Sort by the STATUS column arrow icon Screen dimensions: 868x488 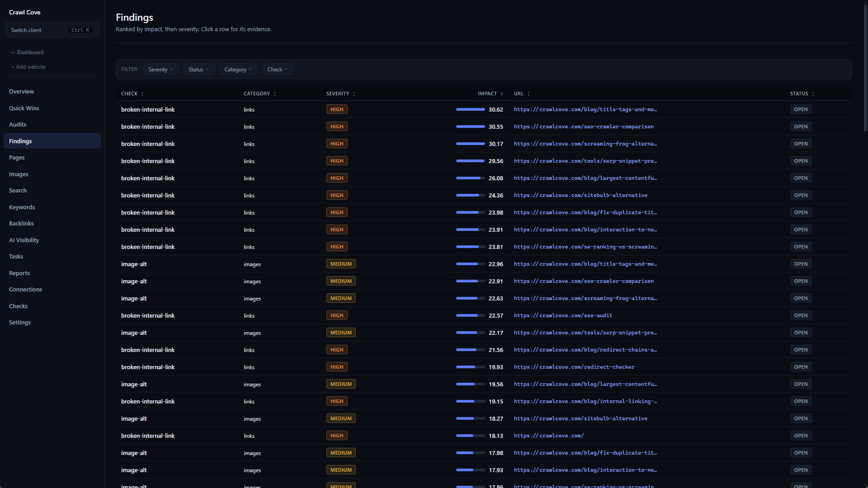(x=813, y=94)
